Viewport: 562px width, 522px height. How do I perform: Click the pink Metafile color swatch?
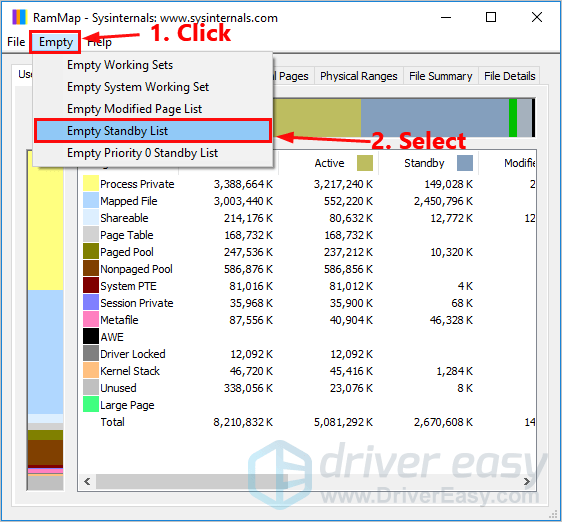pyautogui.click(x=91, y=319)
